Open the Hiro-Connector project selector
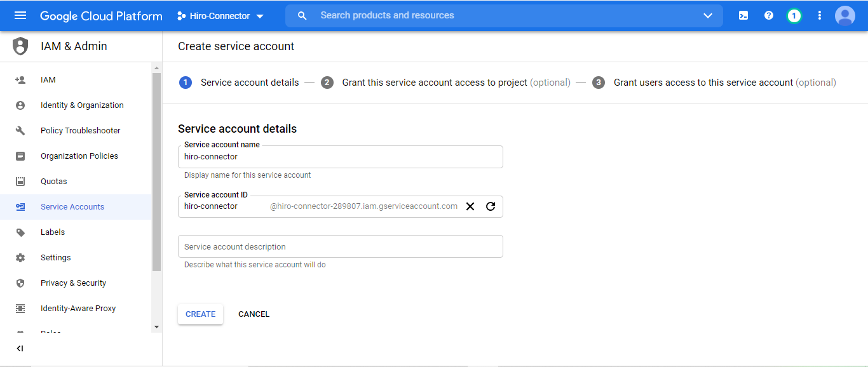868x367 pixels. pyautogui.click(x=220, y=16)
